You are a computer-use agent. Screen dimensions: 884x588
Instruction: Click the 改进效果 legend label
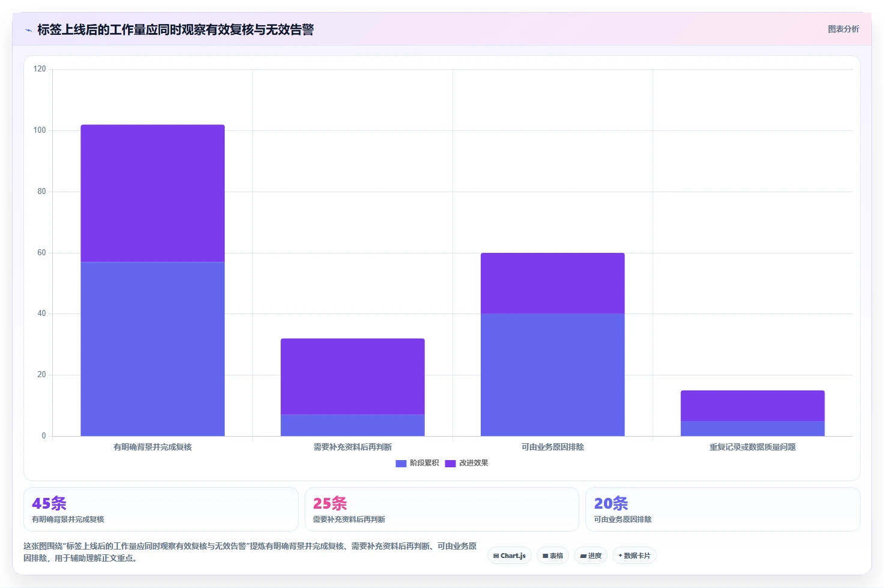point(474,463)
